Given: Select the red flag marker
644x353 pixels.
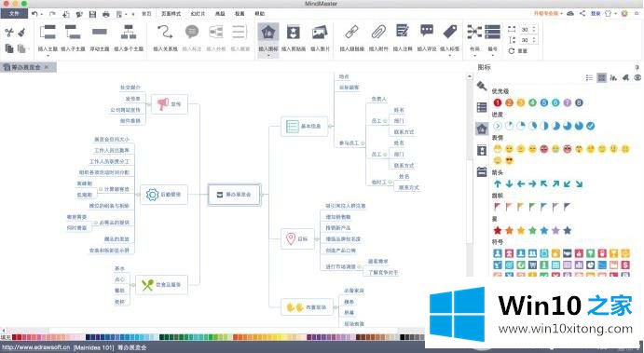Looking at the screenshot, I should (498, 207).
